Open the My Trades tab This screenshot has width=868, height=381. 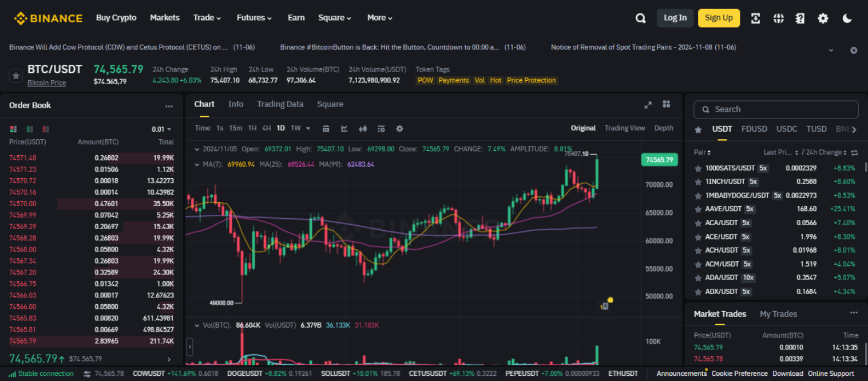[x=778, y=314]
